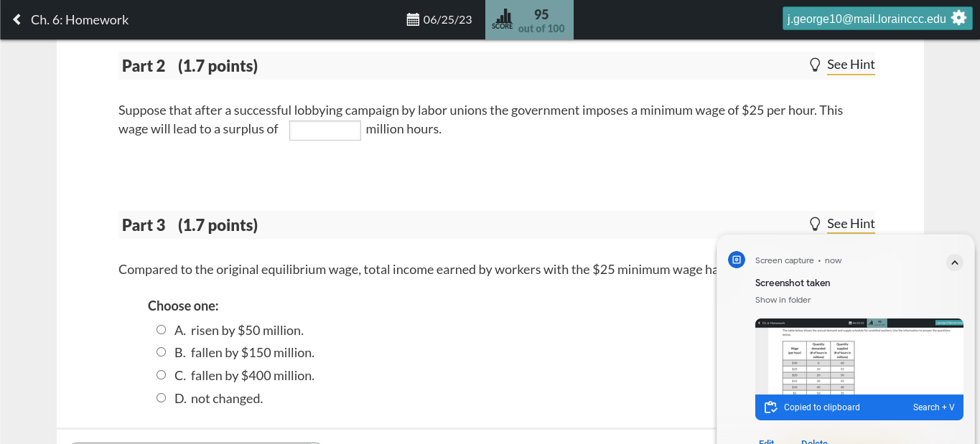Click Search + V in the notification banner
The image size is (980, 444).
(933, 407)
